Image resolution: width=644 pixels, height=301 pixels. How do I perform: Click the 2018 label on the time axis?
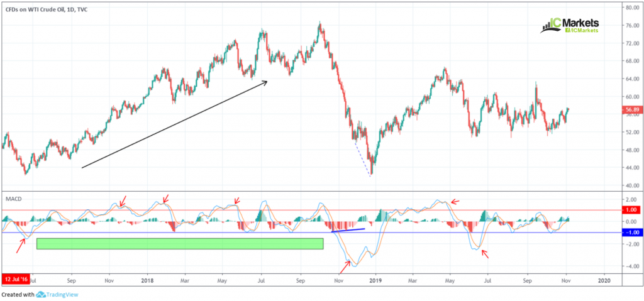(x=147, y=280)
